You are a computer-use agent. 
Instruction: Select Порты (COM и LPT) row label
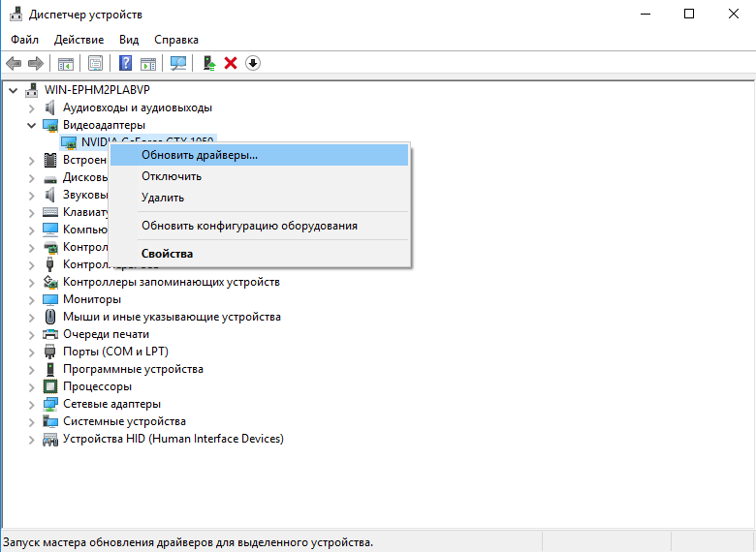[115, 352]
